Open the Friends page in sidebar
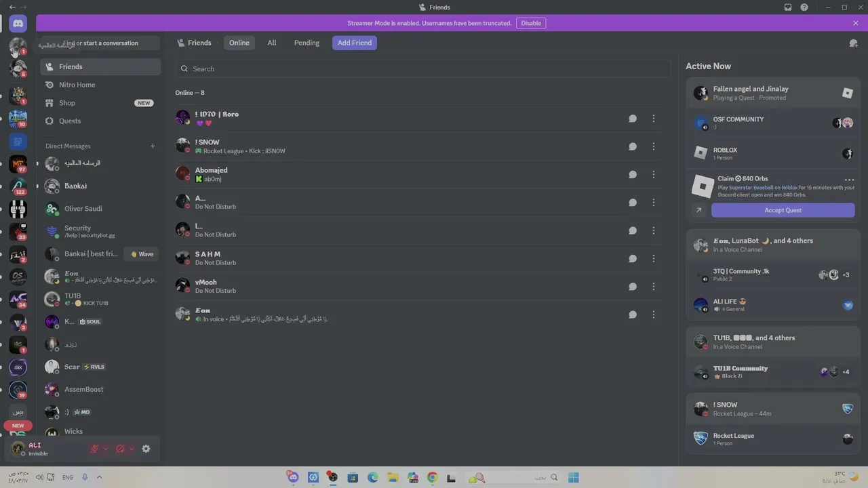 click(x=100, y=66)
